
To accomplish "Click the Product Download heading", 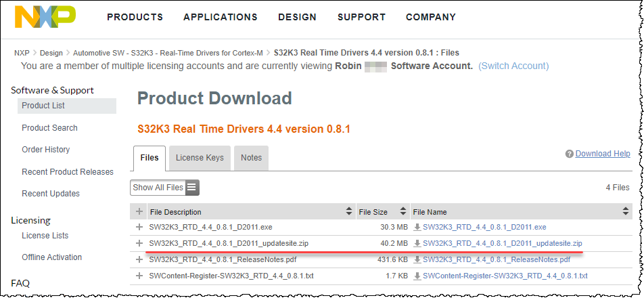I will tap(214, 99).
